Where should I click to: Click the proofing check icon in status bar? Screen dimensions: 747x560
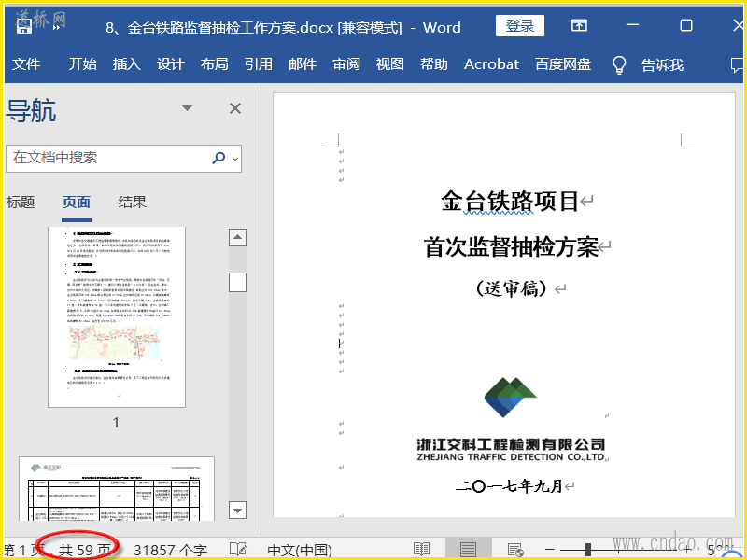238,549
